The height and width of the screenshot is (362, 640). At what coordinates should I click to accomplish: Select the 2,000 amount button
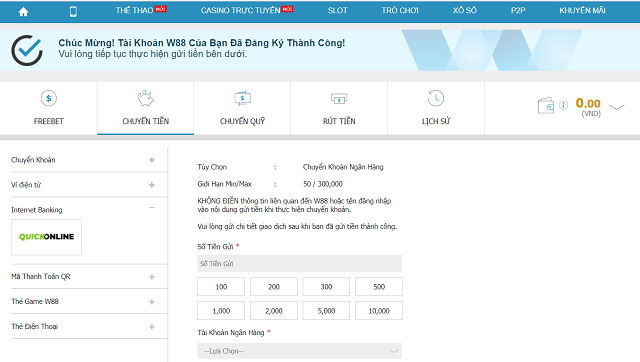(x=273, y=311)
